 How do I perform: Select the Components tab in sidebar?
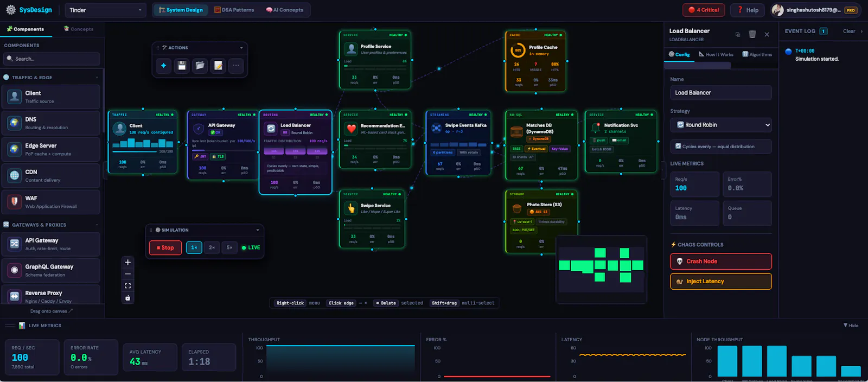pos(25,29)
